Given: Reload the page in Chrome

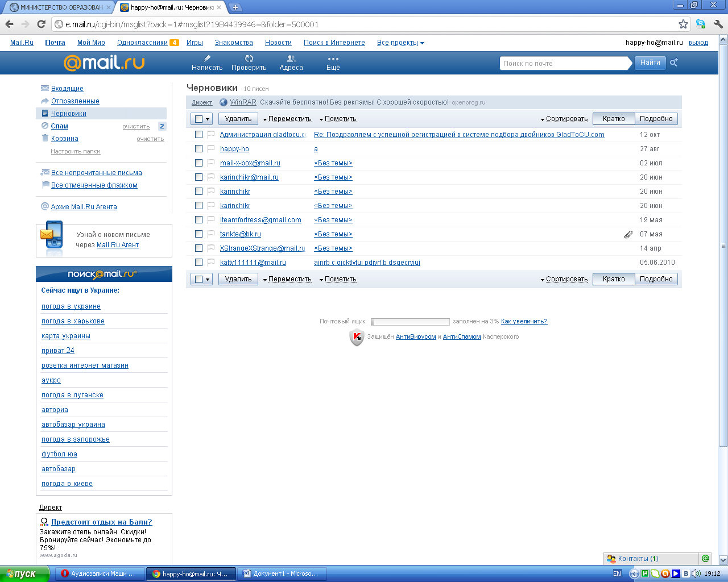Looking at the screenshot, I should pos(41,24).
